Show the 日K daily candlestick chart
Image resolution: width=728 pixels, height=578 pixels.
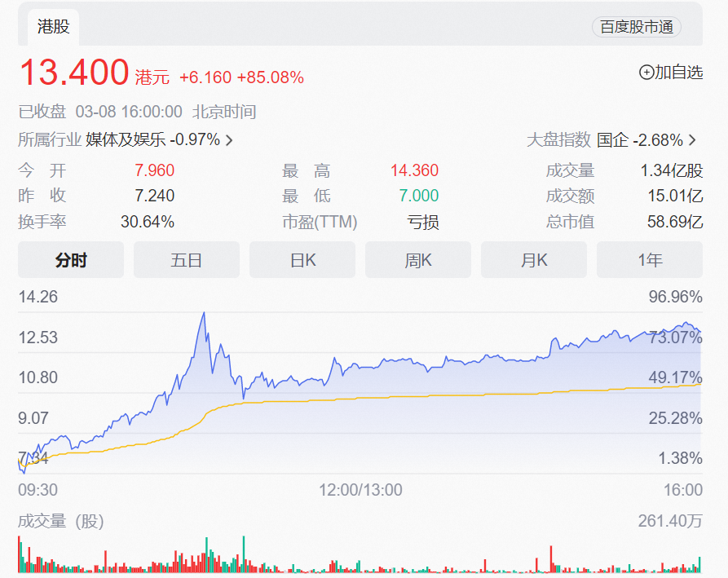tap(302, 260)
